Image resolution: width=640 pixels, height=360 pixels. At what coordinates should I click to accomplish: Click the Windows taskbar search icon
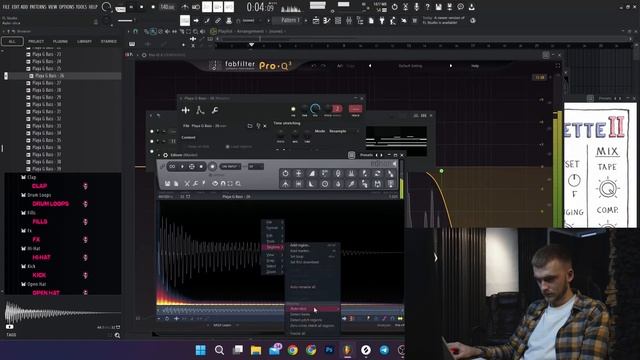(219, 350)
